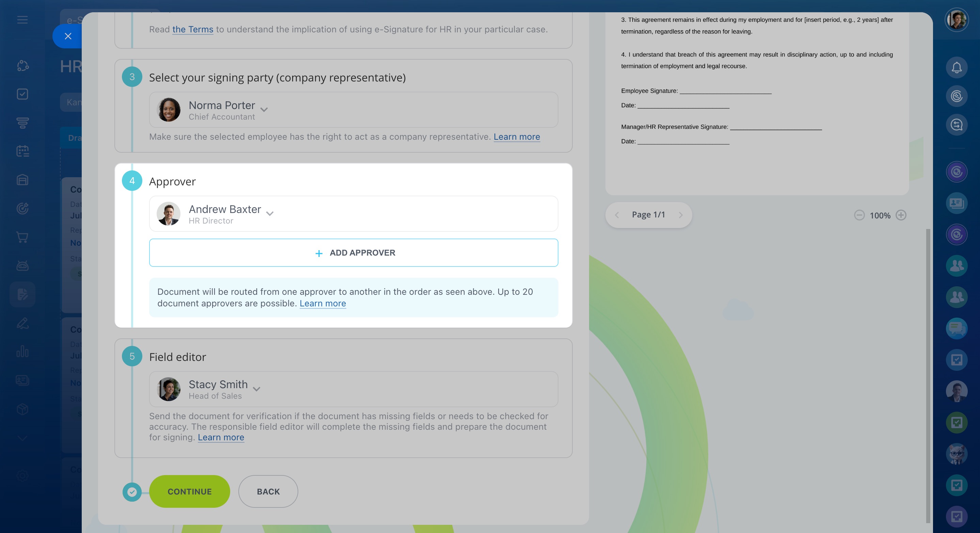The height and width of the screenshot is (533, 980).
Task: Click Stacy Smith's avatar photo
Action: pos(169,389)
